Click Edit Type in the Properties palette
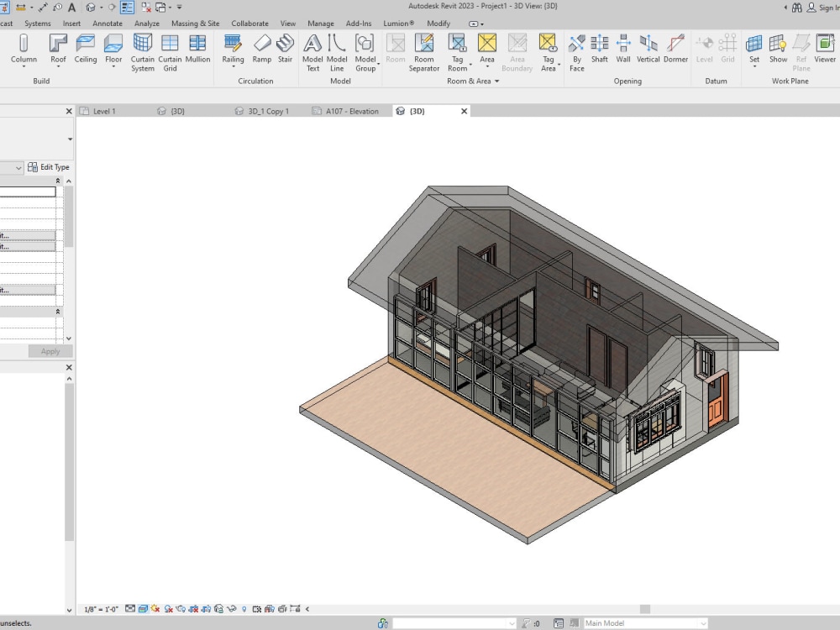 tap(49, 166)
